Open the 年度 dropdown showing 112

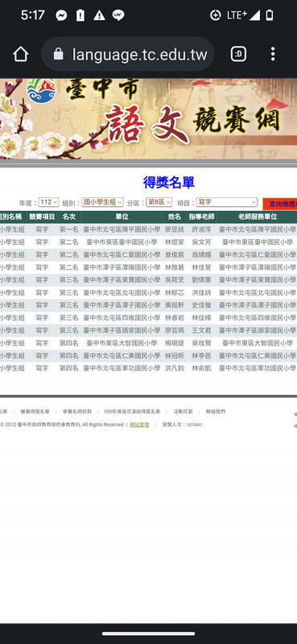click(49, 202)
